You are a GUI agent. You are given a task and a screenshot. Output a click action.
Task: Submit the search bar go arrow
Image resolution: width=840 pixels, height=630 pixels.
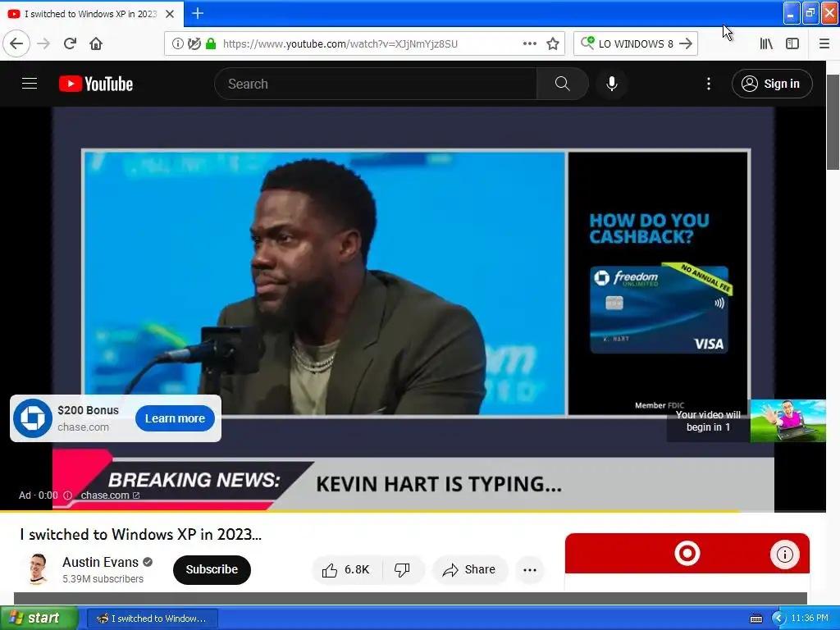(686, 43)
